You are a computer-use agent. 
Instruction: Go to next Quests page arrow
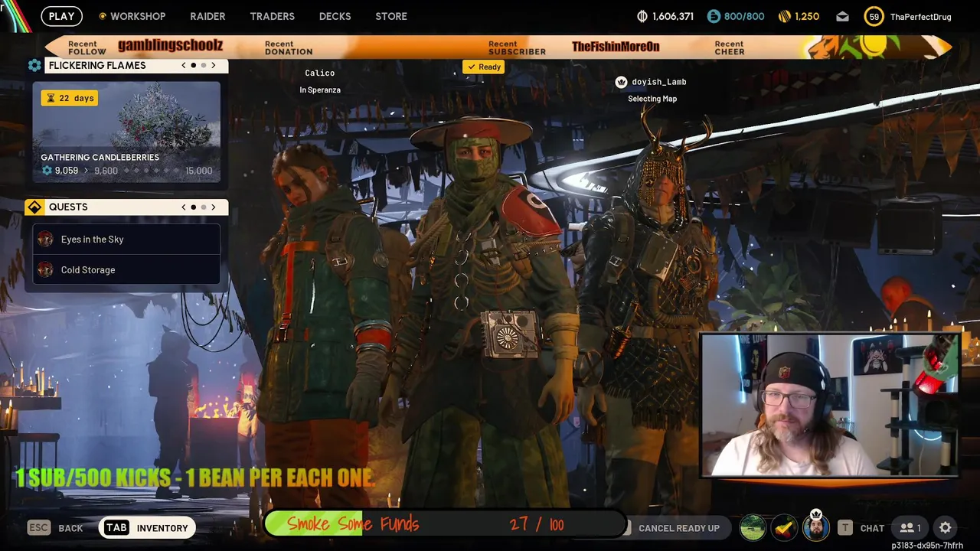point(214,207)
